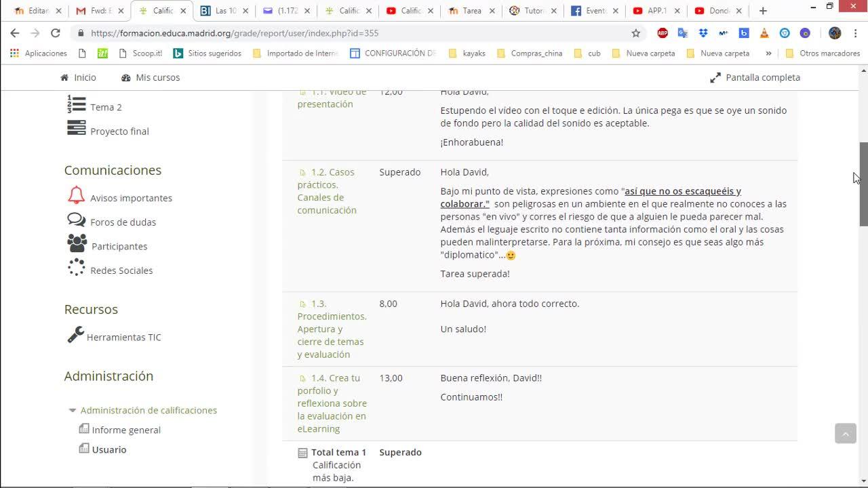Open the Importado de Internet bookmark folder
The width and height of the screenshot is (868, 488).
[295, 53]
